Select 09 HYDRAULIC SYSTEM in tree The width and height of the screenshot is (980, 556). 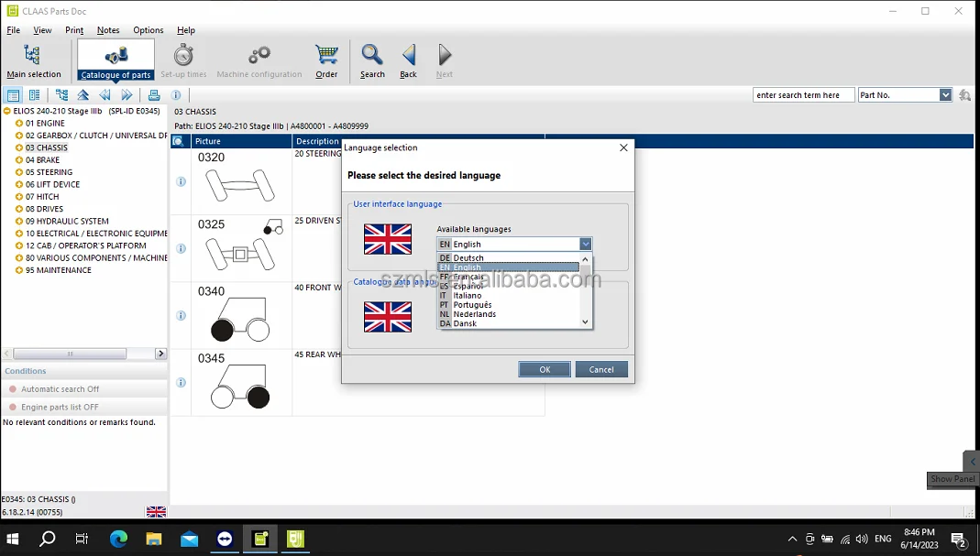point(67,221)
